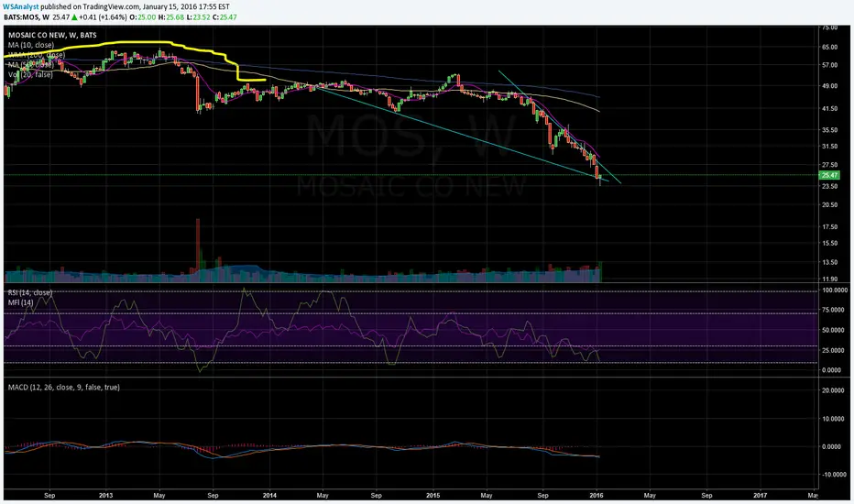Click the 2013 time axis label

tap(105, 495)
